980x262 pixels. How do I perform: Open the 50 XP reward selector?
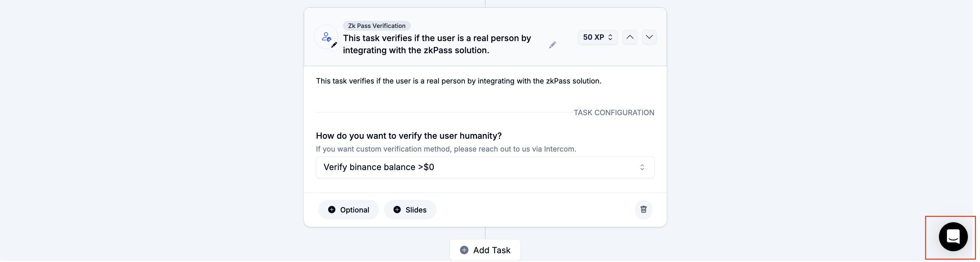(597, 37)
